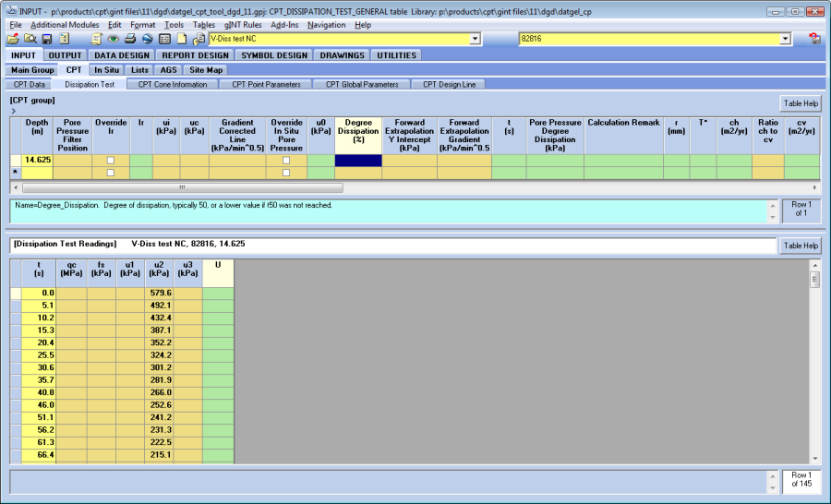This screenshot has width=831, height=504.
Task: Click the red help icon at top right
Action: [815, 39]
